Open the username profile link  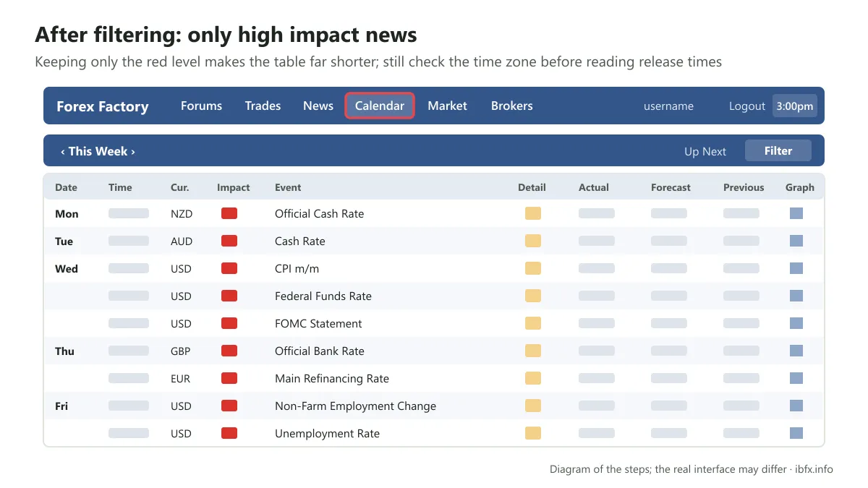click(668, 106)
